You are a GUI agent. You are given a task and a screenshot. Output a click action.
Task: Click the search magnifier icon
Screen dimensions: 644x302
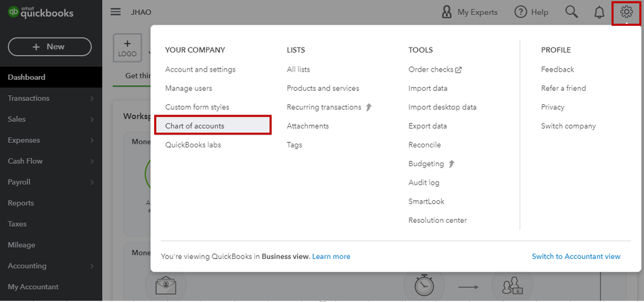572,12
